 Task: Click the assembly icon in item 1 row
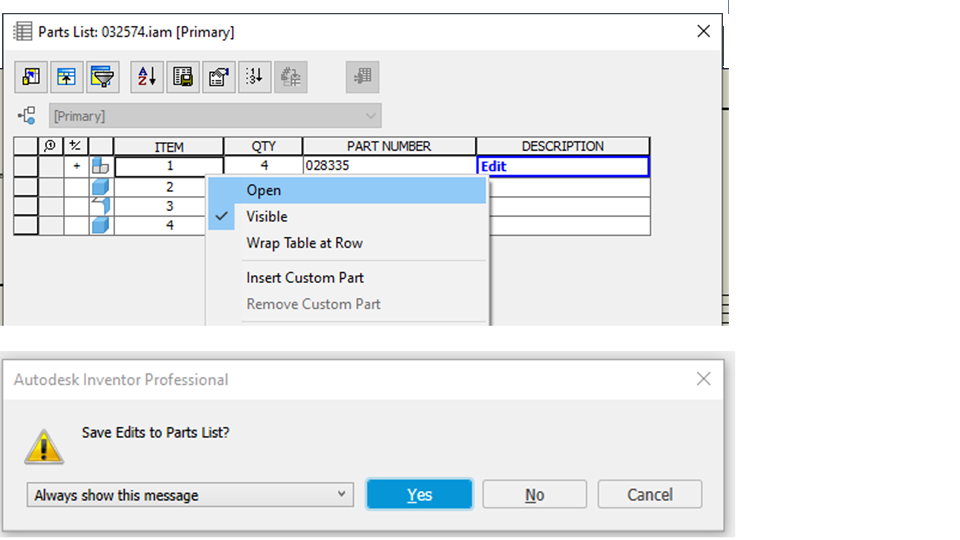pyautogui.click(x=100, y=165)
